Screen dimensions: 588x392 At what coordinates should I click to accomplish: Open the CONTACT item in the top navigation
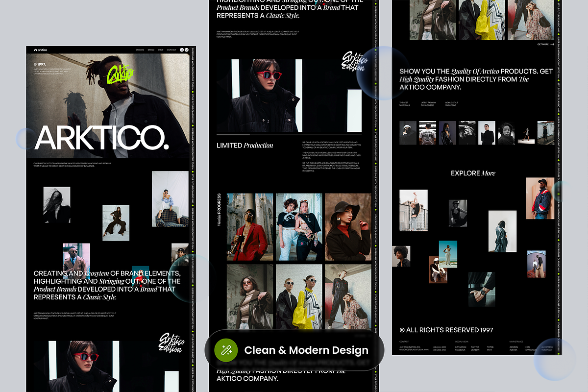tap(171, 50)
